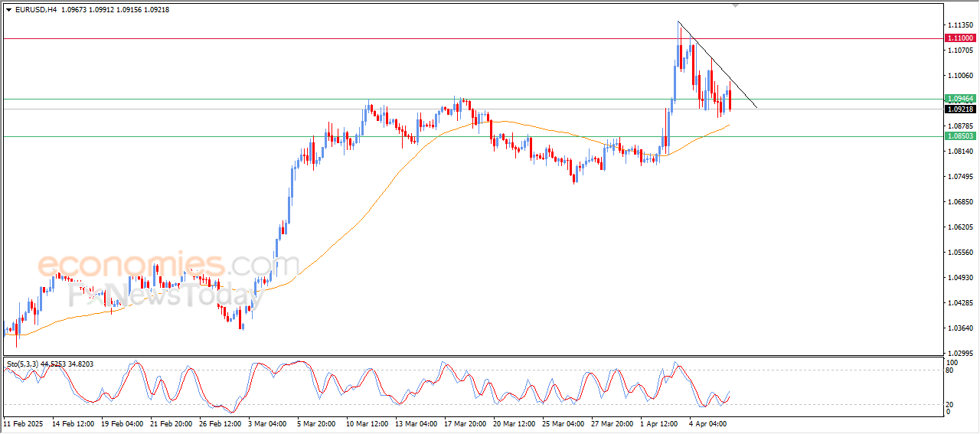Click the 1.08140 price axis value
The image size is (980, 434).
960,152
